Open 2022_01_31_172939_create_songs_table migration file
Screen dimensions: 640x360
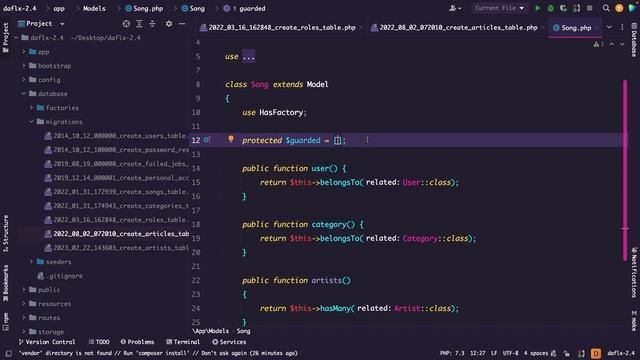coord(116,192)
